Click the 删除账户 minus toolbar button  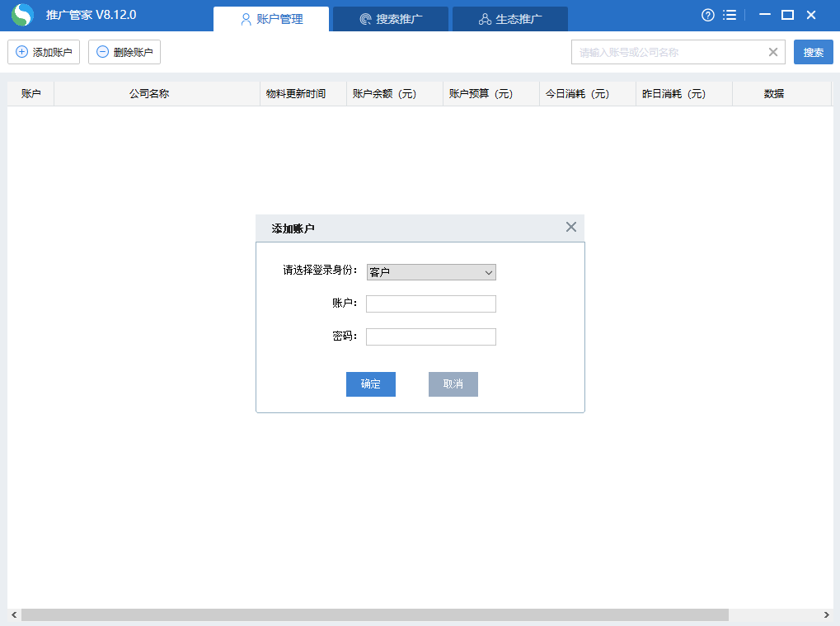(124, 52)
